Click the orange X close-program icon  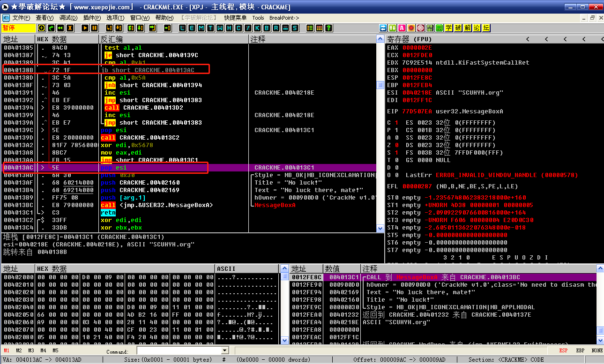[69, 28]
